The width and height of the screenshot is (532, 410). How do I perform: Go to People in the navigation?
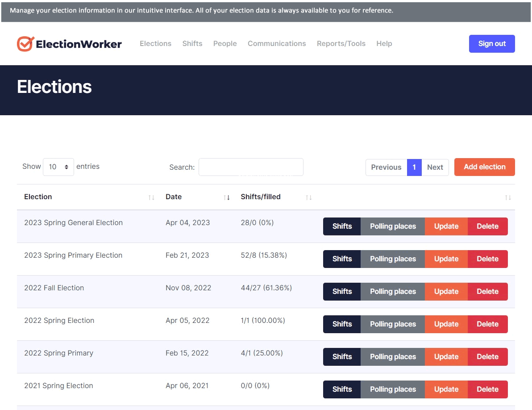[225, 44]
